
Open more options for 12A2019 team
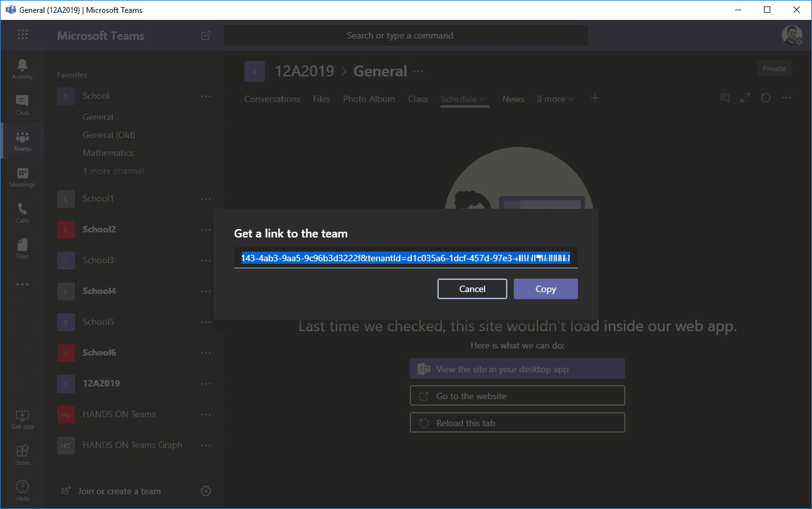[x=206, y=384]
